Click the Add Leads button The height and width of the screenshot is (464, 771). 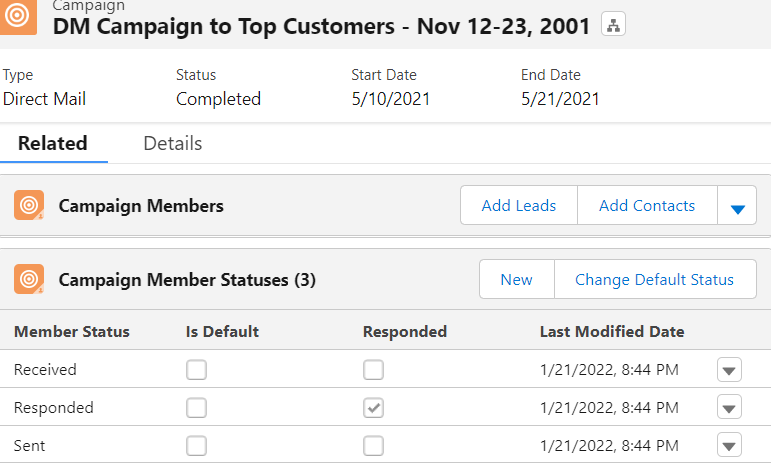[x=519, y=205]
